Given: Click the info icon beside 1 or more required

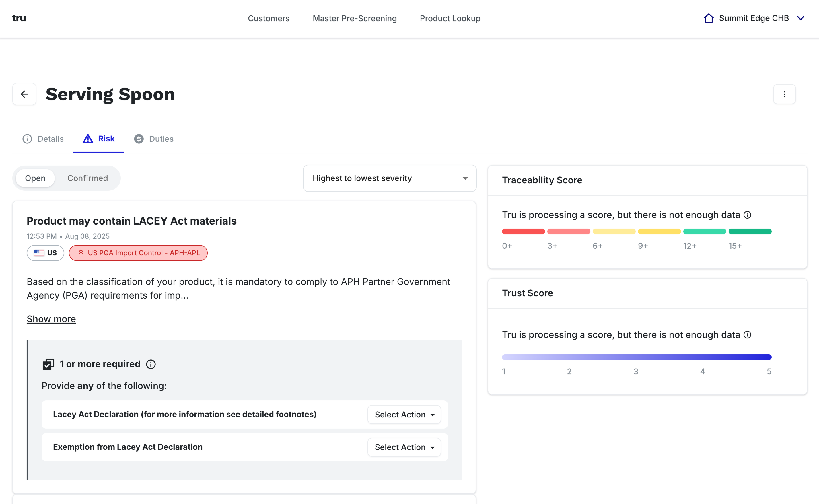Looking at the screenshot, I should pyautogui.click(x=151, y=364).
